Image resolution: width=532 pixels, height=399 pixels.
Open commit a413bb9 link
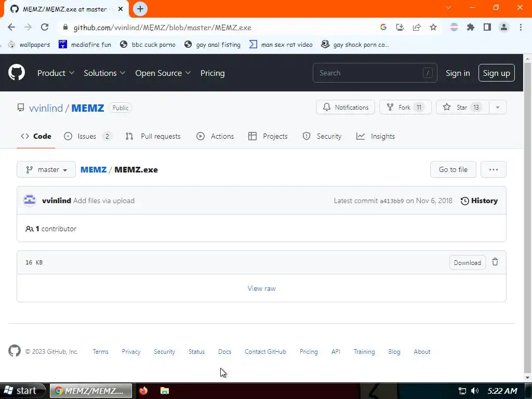[392, 201]
